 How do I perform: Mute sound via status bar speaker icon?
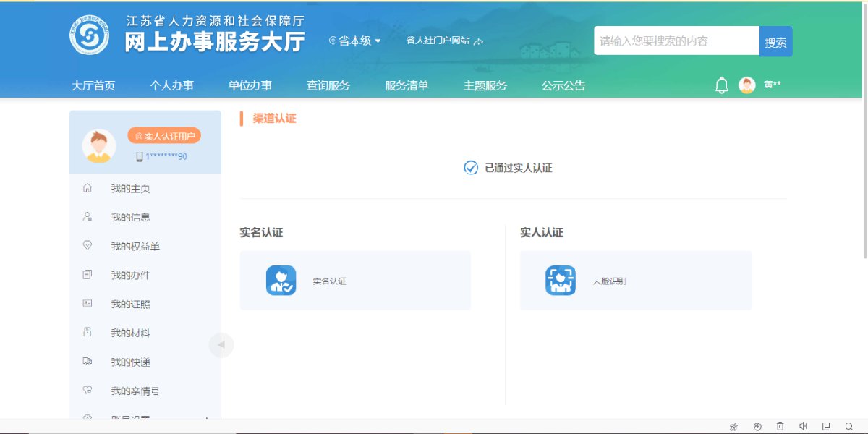click(803, 427)
